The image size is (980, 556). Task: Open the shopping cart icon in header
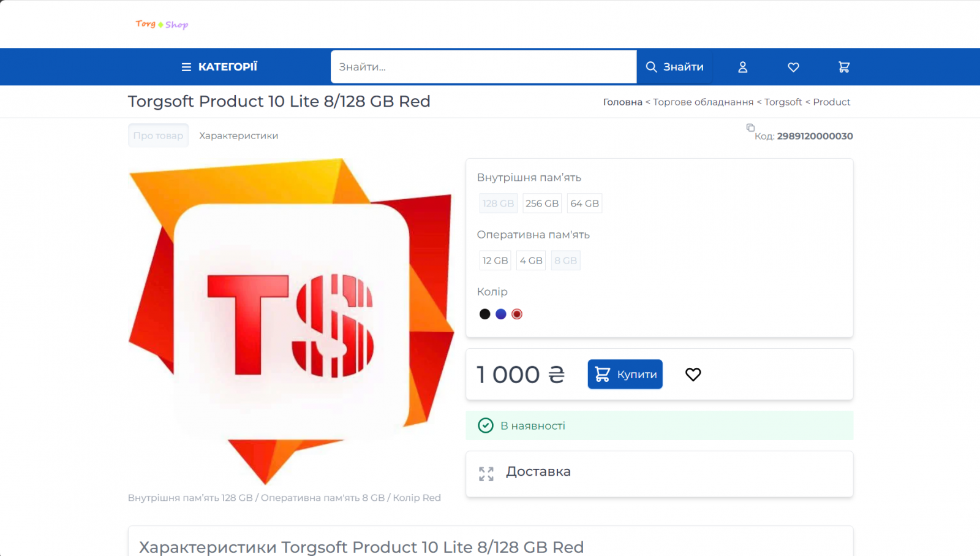click(844, 67)
